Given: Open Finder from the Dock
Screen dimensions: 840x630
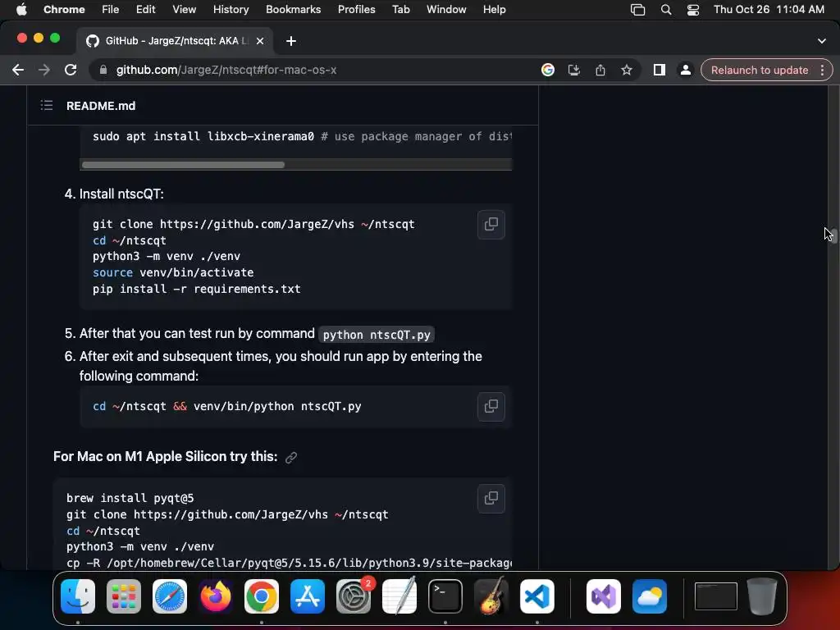Looking at the screenshot, I should click(x=78, y=596).
